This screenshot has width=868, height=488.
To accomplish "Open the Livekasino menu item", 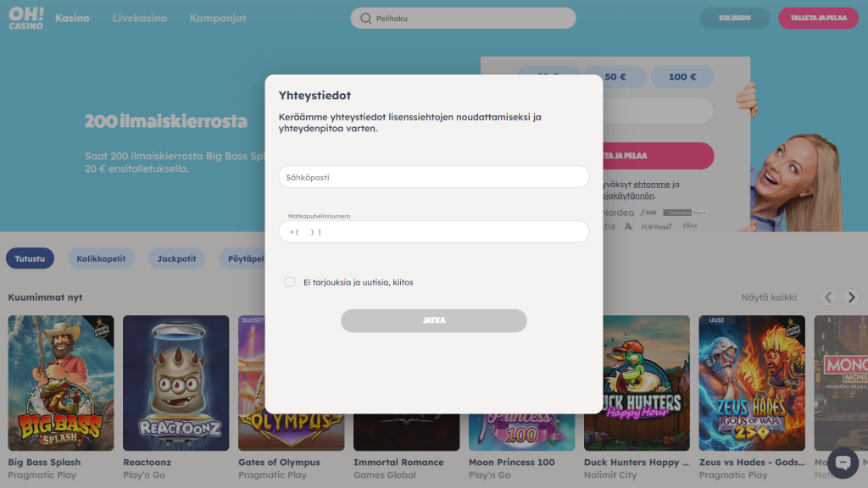I will (x=140, y=19).
